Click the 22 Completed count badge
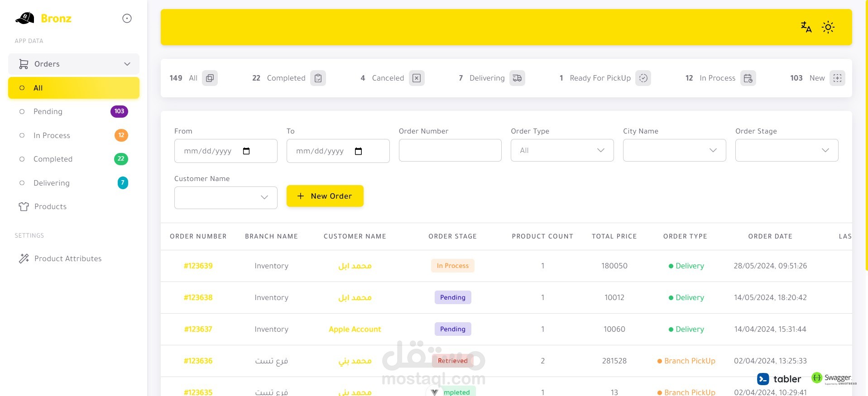This screenshot has width=868, height=396. (121, 159)
